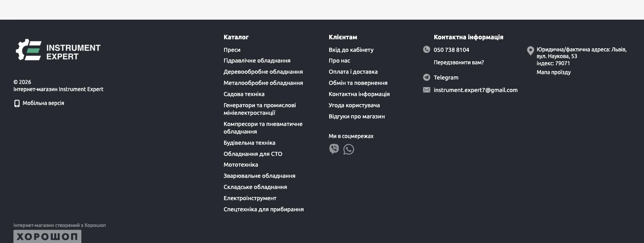Click Передзвонити вам? callback link

click(x=459, y=63)
